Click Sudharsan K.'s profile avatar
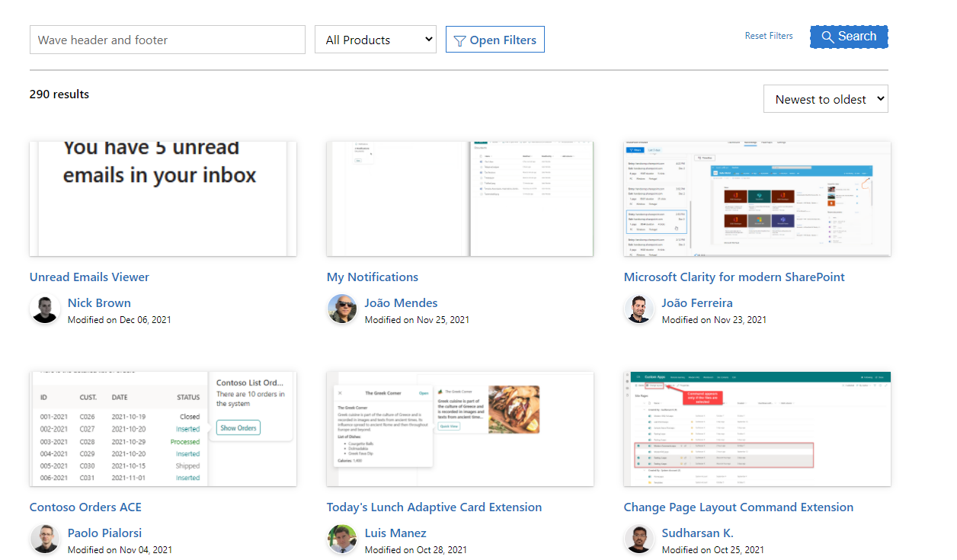957x560 pixels. pos(639,539)
